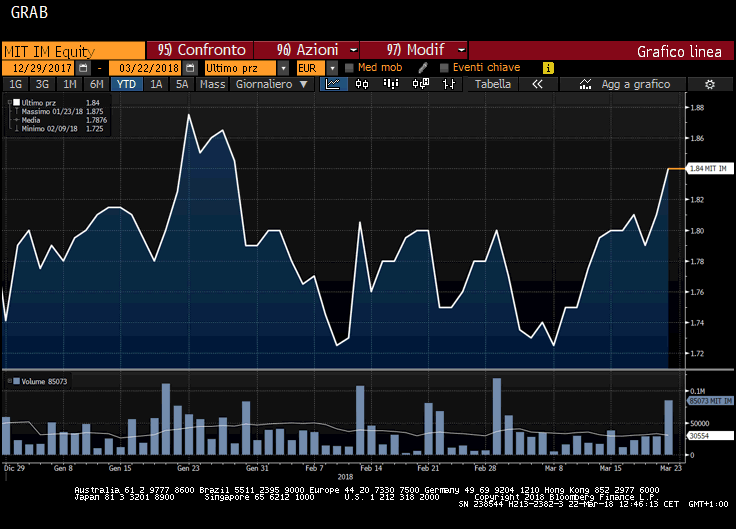The image size is (736, 529).
Task: Click the collapse double-chevron icon
Action: [x=537, y=85]
